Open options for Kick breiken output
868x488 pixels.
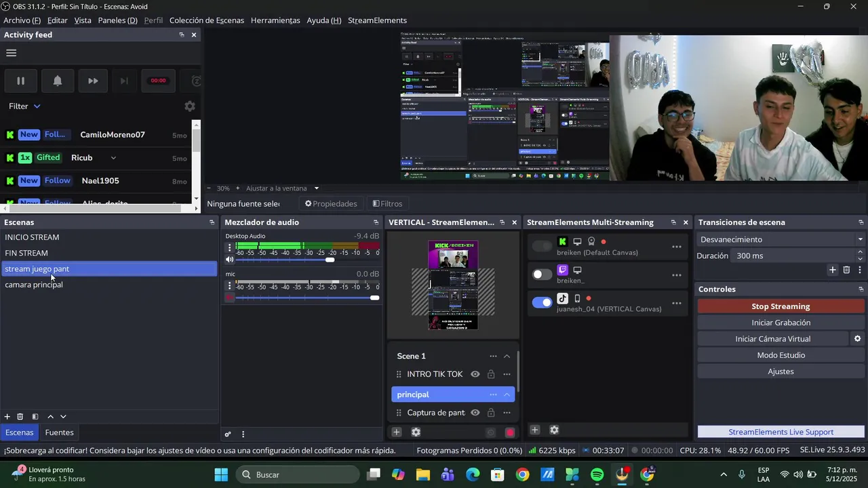tap(677, 247)
